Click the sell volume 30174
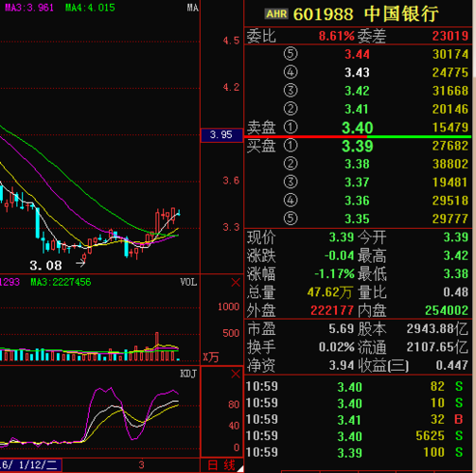 [450, 54]
